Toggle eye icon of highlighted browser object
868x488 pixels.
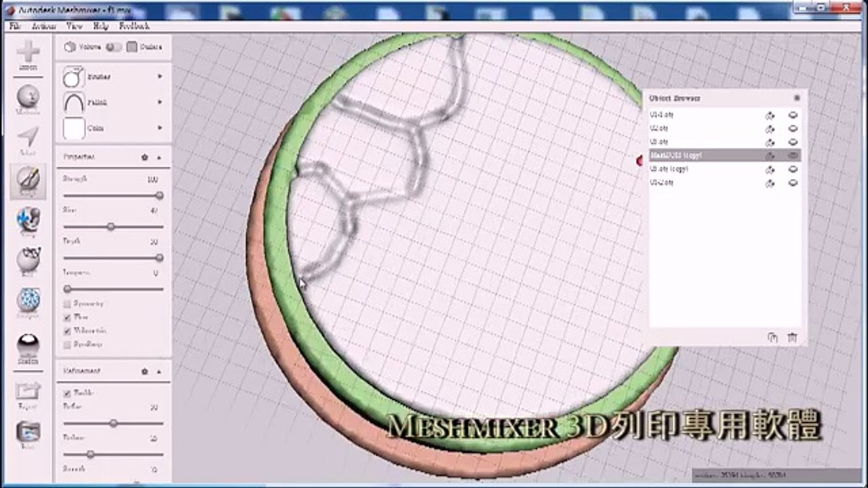[x=793, y=155]
